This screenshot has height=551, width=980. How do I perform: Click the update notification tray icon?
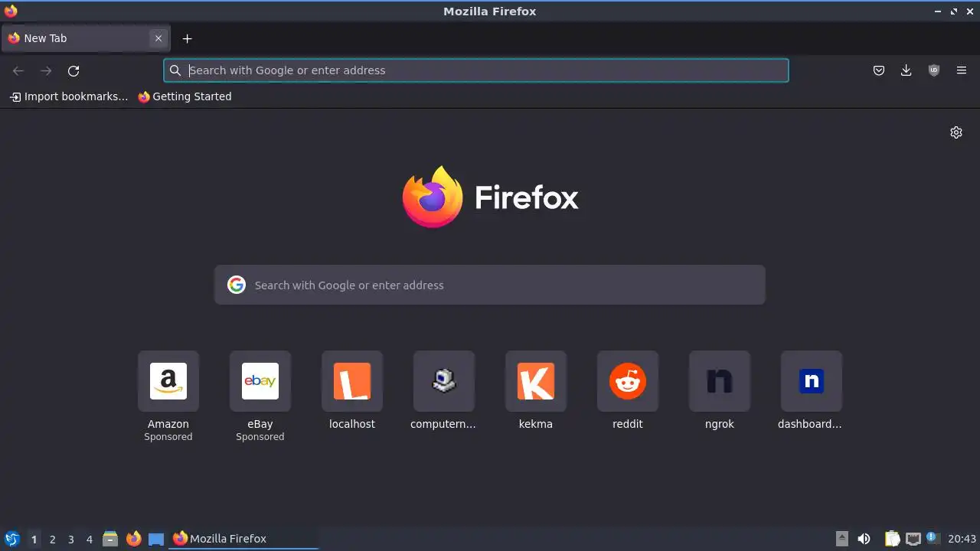tap(933, 538)
